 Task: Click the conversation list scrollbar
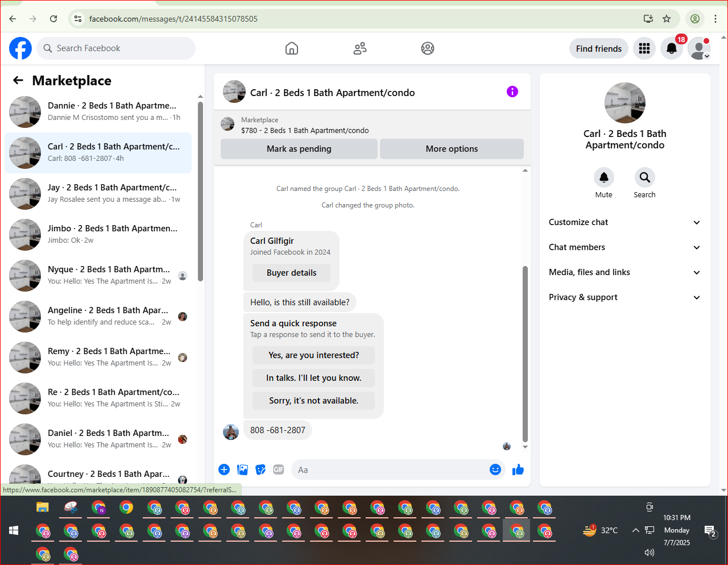pos(200,192)
